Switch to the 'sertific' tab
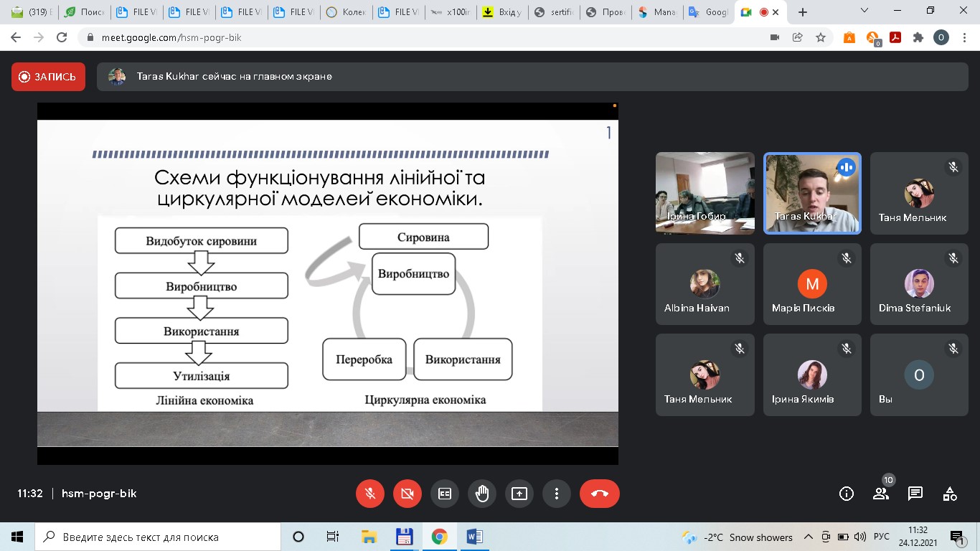Viewport: 980px width, 551px height. coord(555,12)
